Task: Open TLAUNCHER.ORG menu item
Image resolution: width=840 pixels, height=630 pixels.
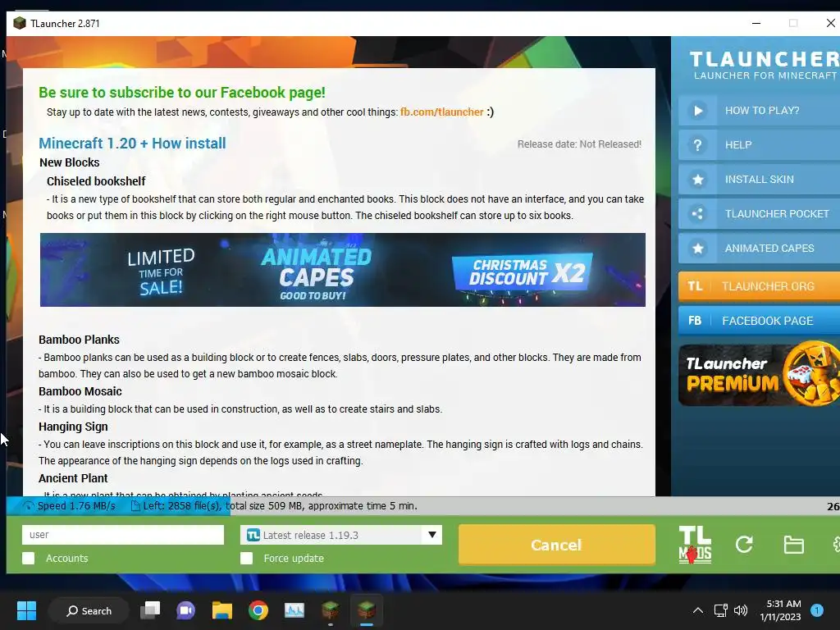Action: (759, 286)
